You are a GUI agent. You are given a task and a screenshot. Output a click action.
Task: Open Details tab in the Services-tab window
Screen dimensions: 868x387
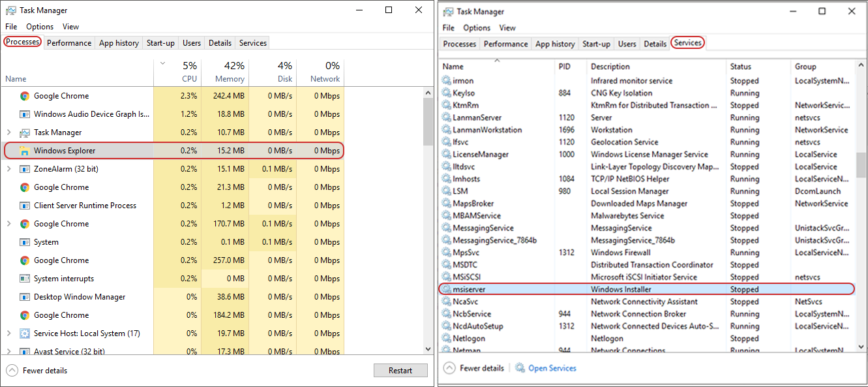tap(655, 44)
